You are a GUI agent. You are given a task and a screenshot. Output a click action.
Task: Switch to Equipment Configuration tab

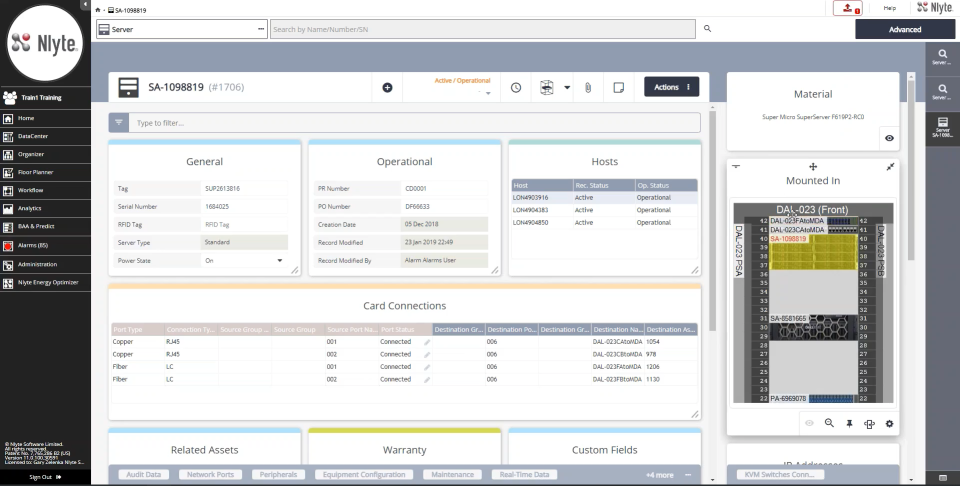pyautogui.click(x=364, y=474)
